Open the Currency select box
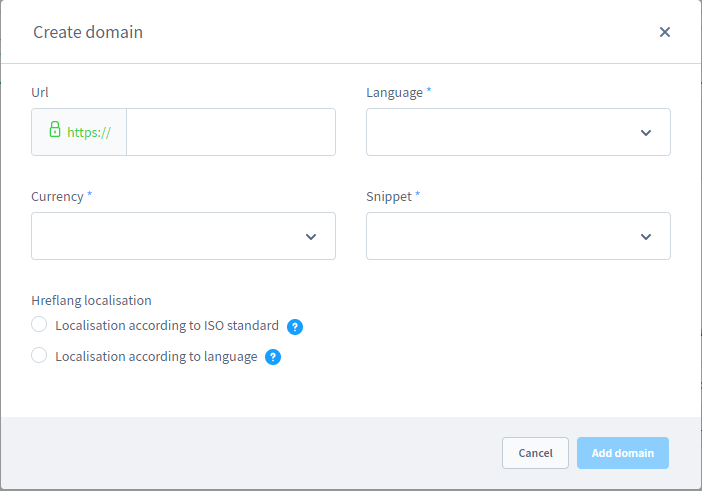 click(x=170, y=236)
